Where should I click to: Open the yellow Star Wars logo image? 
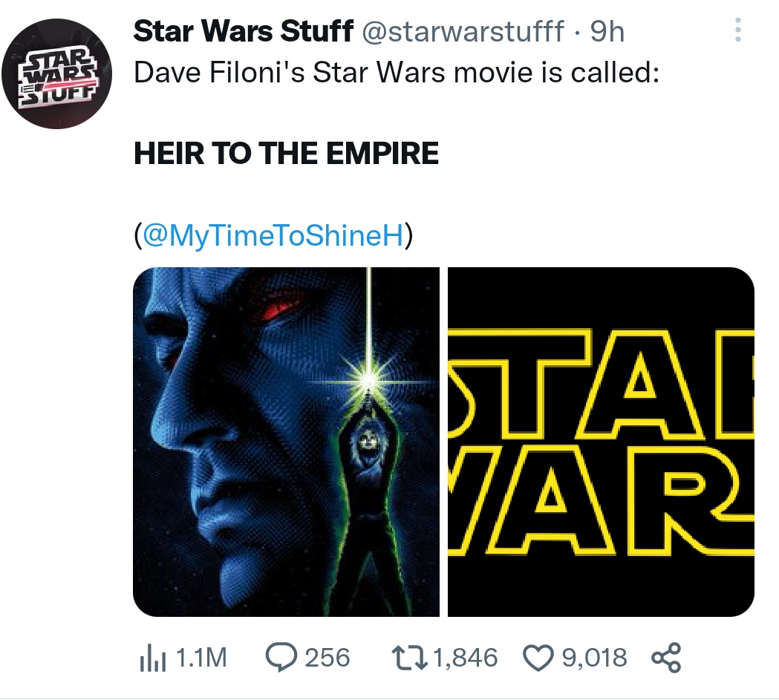600,442
